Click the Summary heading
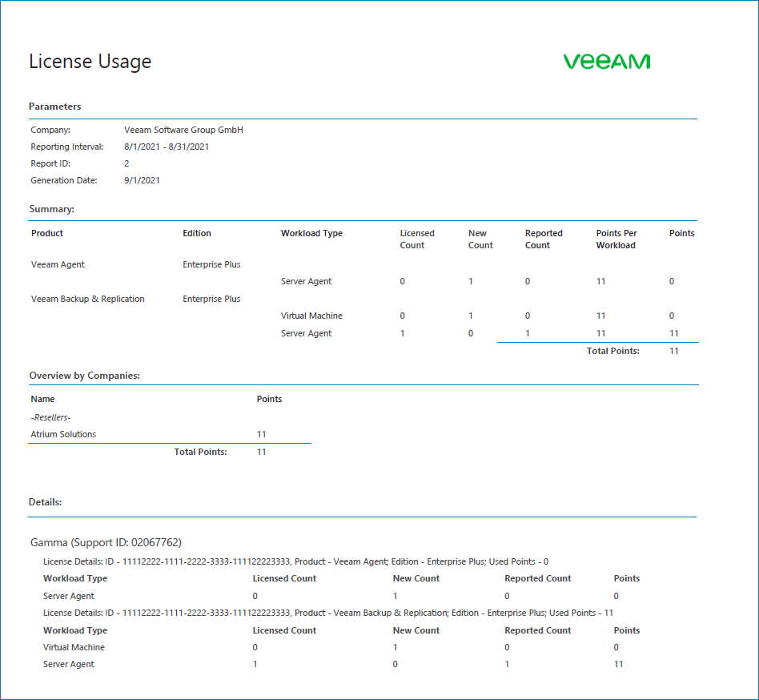This screenshot has width=759, height=700. tap(52, 209)
